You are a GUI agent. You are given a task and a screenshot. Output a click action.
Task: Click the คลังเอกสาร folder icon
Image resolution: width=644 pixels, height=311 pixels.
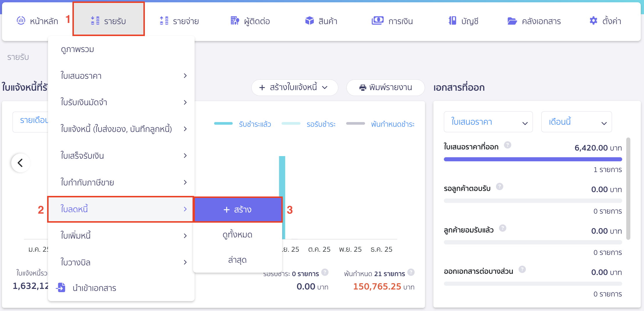[x=512, y=21]
